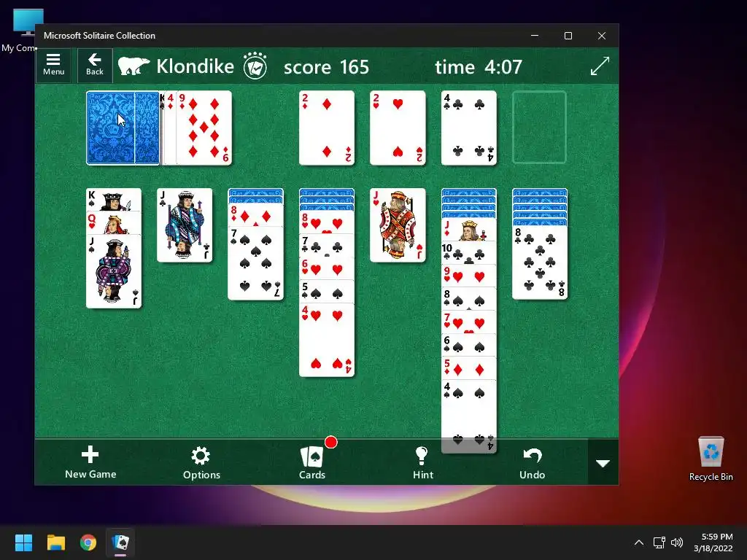Select the 6 of spades card
Viewport: 747px width, 560px height.
(x=469, y=345)
